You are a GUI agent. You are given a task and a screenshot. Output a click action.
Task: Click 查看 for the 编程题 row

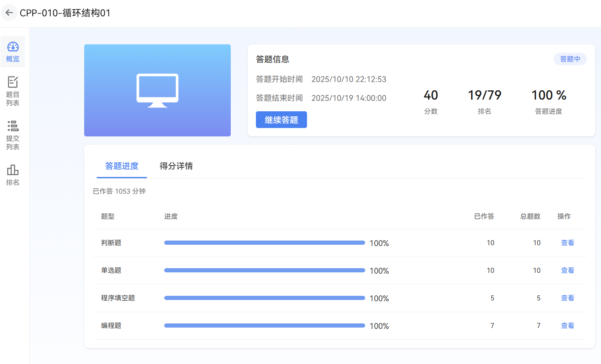pos(567,326)
